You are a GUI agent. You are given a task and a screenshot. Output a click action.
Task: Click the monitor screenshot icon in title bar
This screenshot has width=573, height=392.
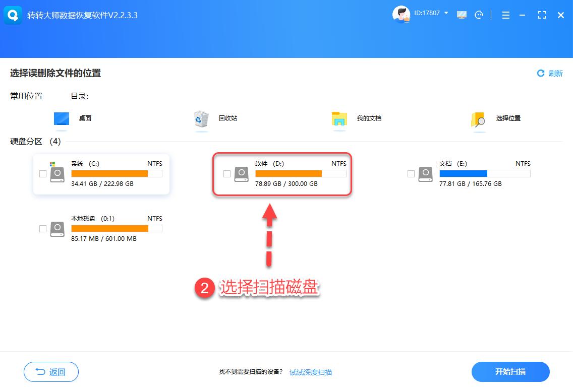point(462,15)
